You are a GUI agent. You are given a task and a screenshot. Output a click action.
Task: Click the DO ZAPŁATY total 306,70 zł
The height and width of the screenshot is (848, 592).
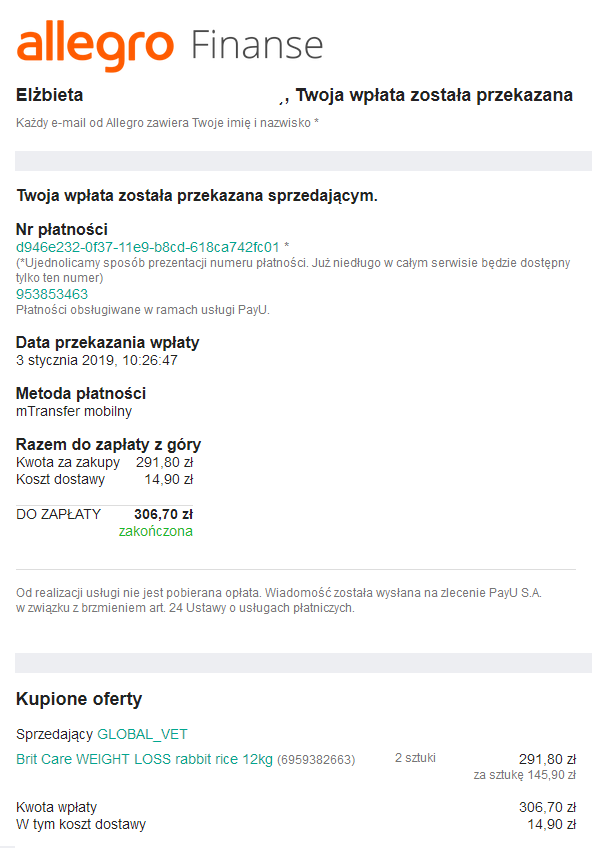tap(163, 514)
